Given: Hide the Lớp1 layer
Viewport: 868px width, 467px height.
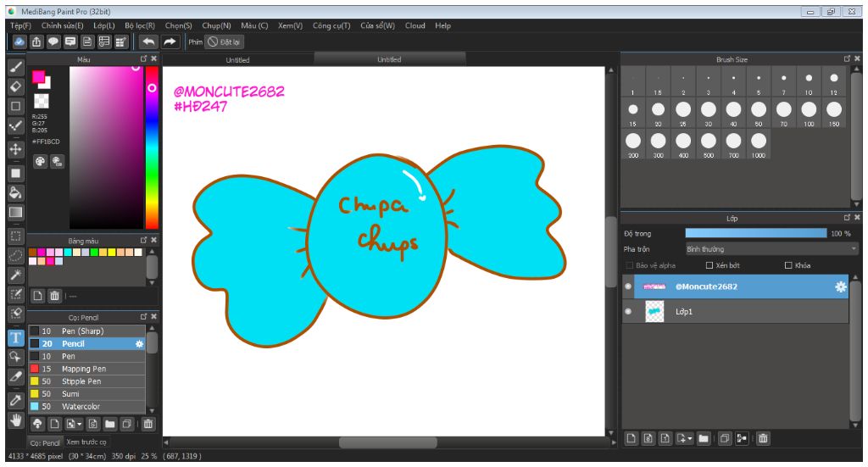Looking at the screenshot, I should [628, 311].
